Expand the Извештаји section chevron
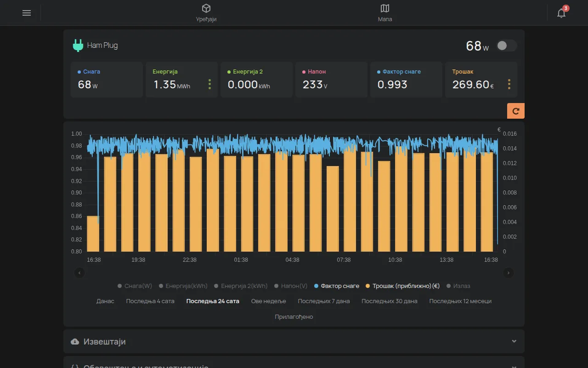588x368 pixels. [514, 341]
